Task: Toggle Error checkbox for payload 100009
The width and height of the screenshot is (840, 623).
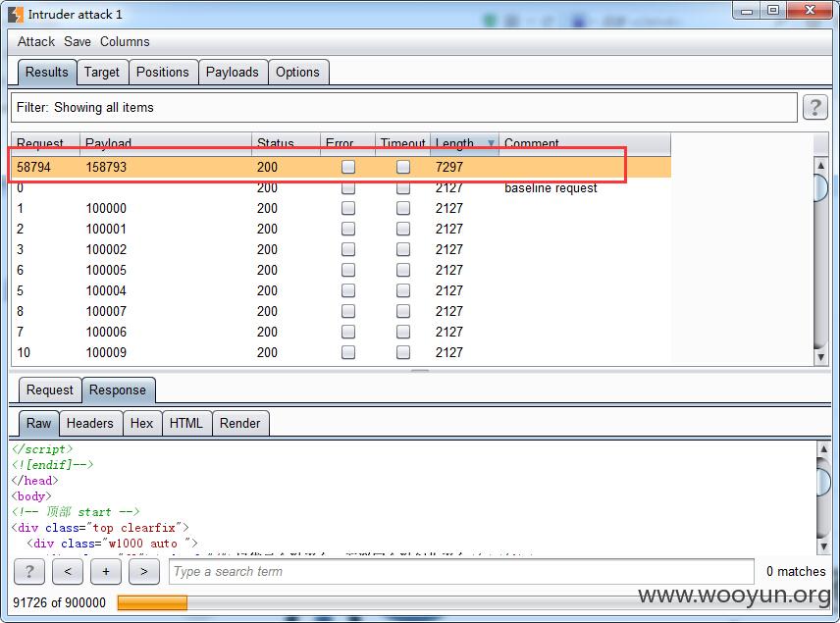Action: pos(348,352)
